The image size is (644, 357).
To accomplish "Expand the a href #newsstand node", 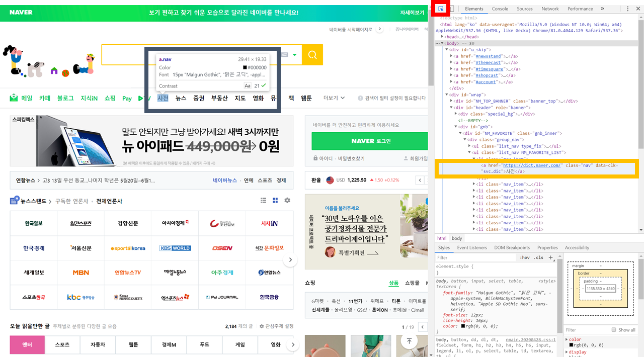I will [451, 56].
